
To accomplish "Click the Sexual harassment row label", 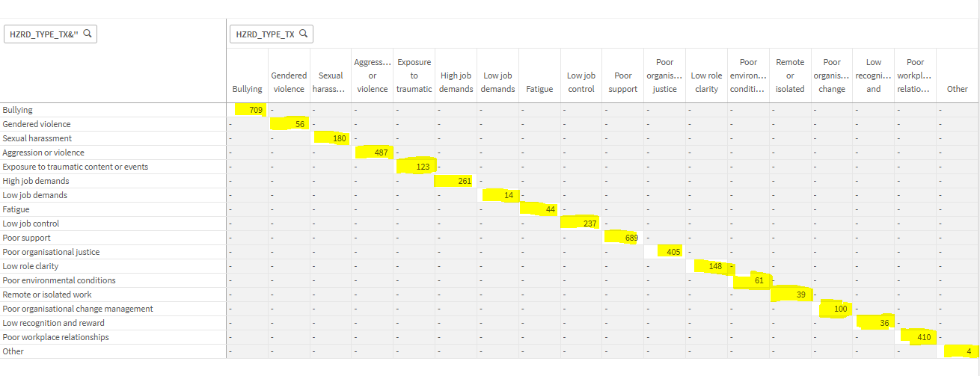I will (37, 138).
